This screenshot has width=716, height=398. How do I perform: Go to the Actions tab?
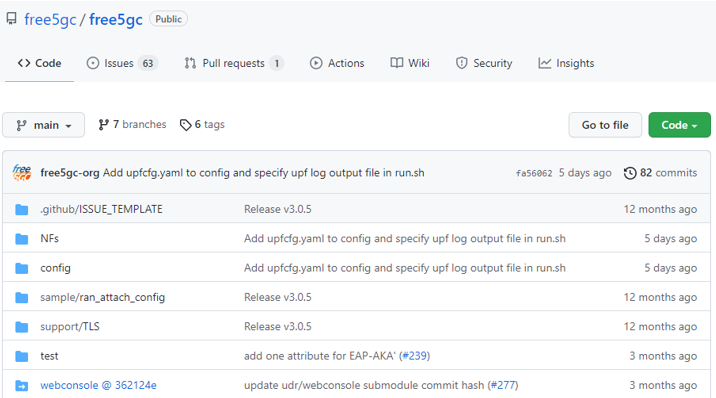click(337, 63)
